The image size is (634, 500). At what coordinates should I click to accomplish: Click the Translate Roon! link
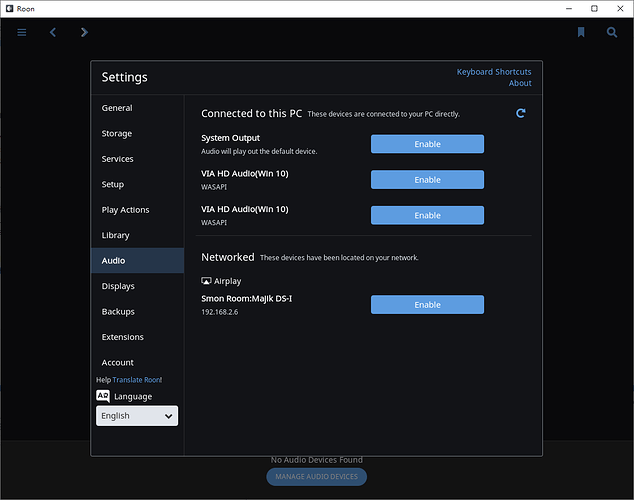[x=137, y=380]
